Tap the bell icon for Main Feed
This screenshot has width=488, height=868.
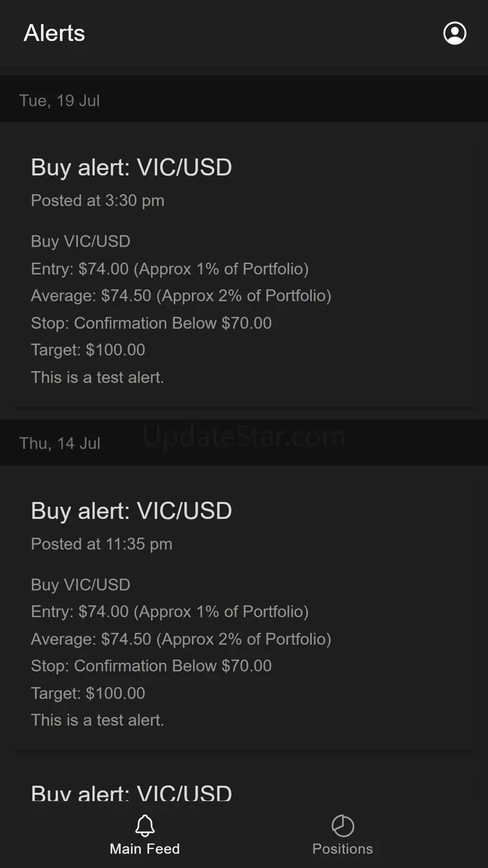click(x=145, y=825)
